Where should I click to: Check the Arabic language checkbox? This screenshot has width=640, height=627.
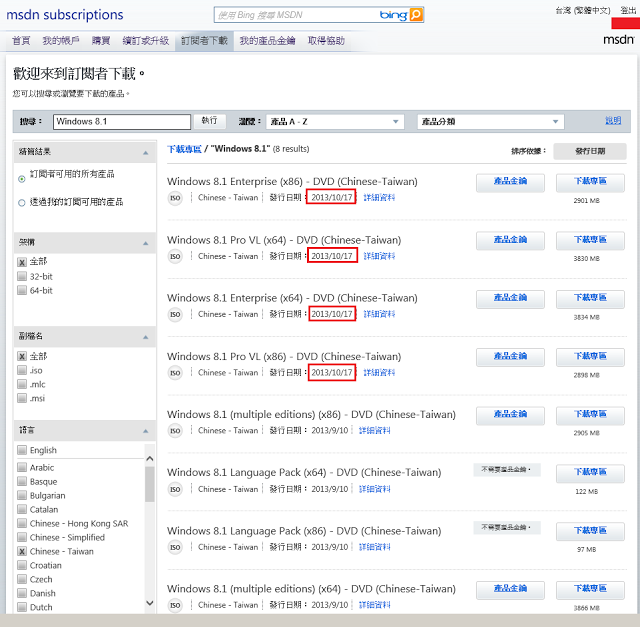[x=22, y=467]
